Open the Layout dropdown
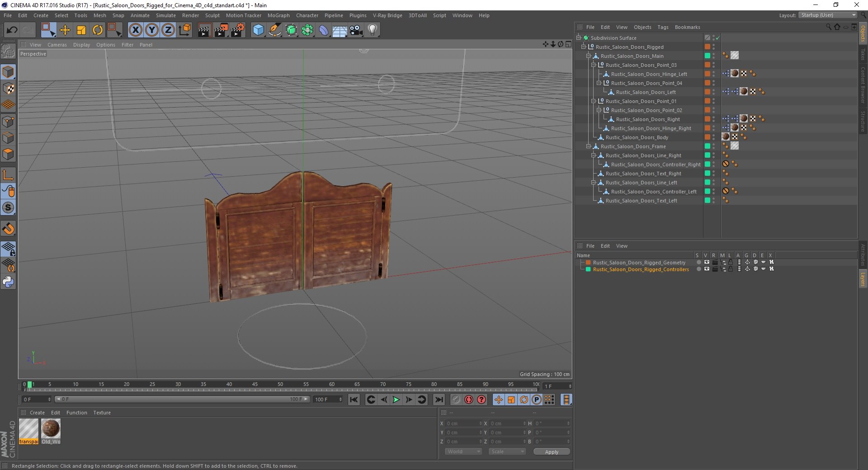This screenshot has height=470, width=868. [828, 15]
